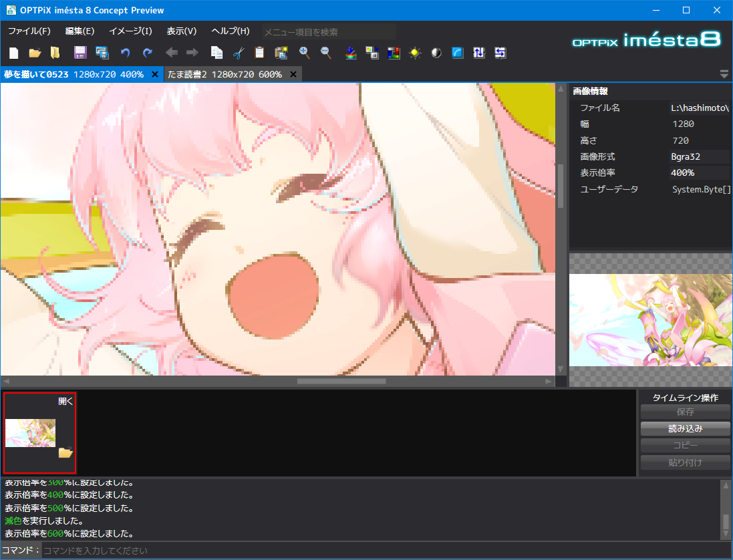733x560 pixels.
Task: Select the 開く timeline thumbnail
Action: [x=39, y=433]
